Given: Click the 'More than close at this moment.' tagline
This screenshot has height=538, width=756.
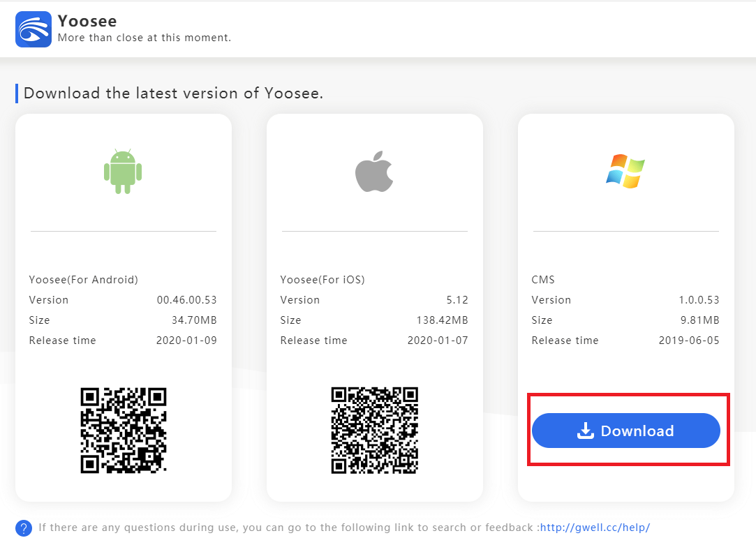Looking at the screenshot, I should (x=144, y=38).
